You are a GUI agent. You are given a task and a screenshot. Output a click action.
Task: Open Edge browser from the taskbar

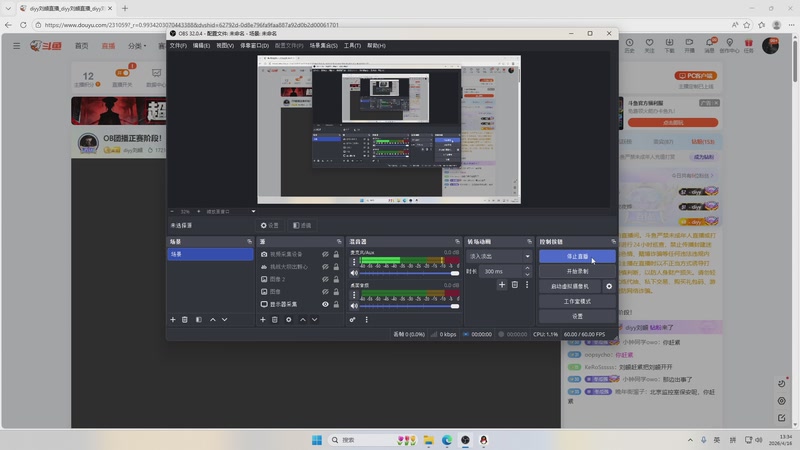[447, 440]
